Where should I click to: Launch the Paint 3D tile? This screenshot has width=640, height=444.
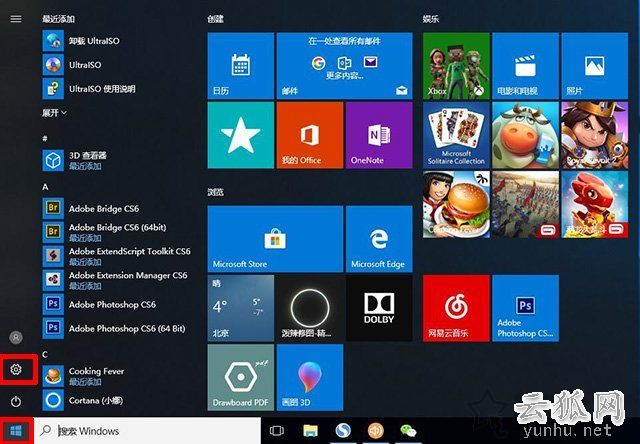(x=310, y=377)
